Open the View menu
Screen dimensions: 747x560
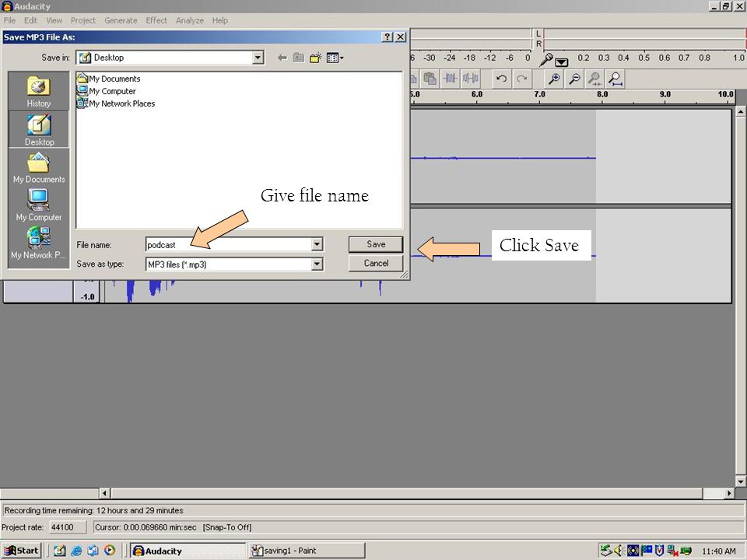tap(54, 20)
